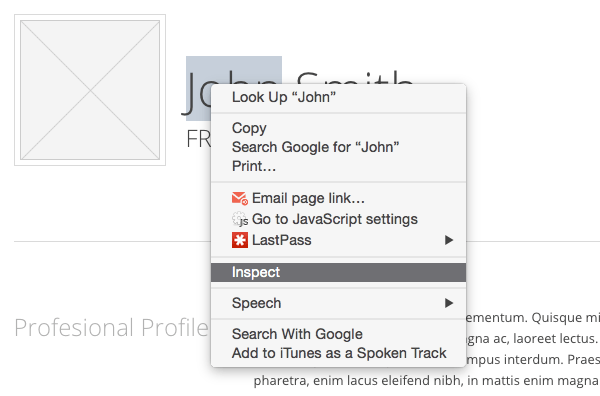The width and height of the screenshot is (600, 396).
Task: Select Inspect in the context menu
Action: [338, 272]
